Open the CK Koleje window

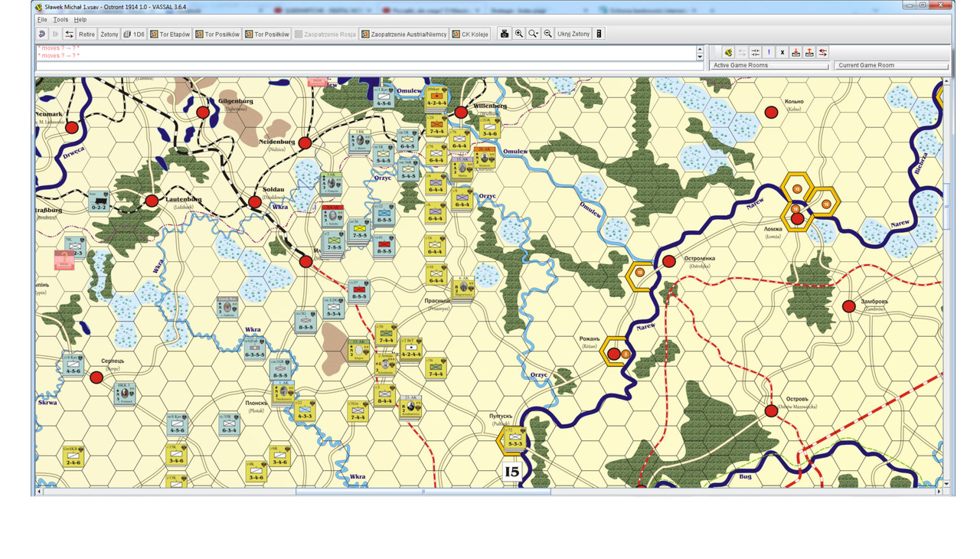(x=470, y=34)
